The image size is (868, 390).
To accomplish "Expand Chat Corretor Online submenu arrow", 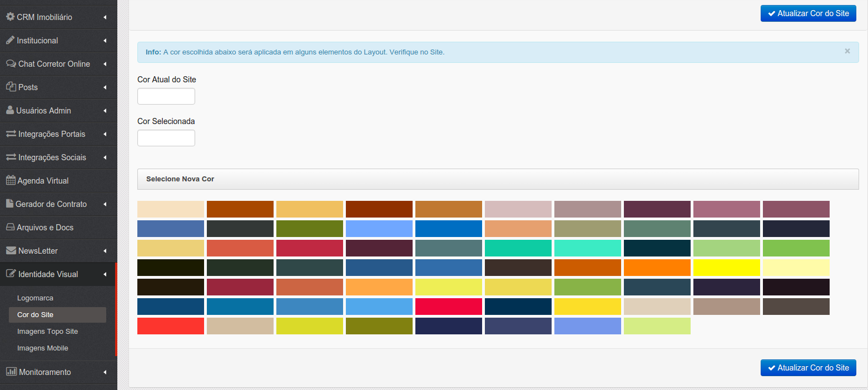I will [x=105, y=64].
